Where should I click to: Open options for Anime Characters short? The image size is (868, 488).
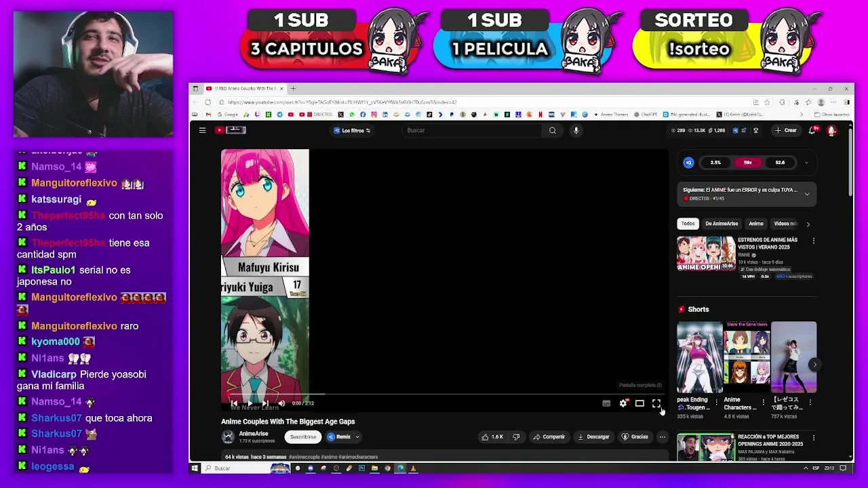click(763, 402)
